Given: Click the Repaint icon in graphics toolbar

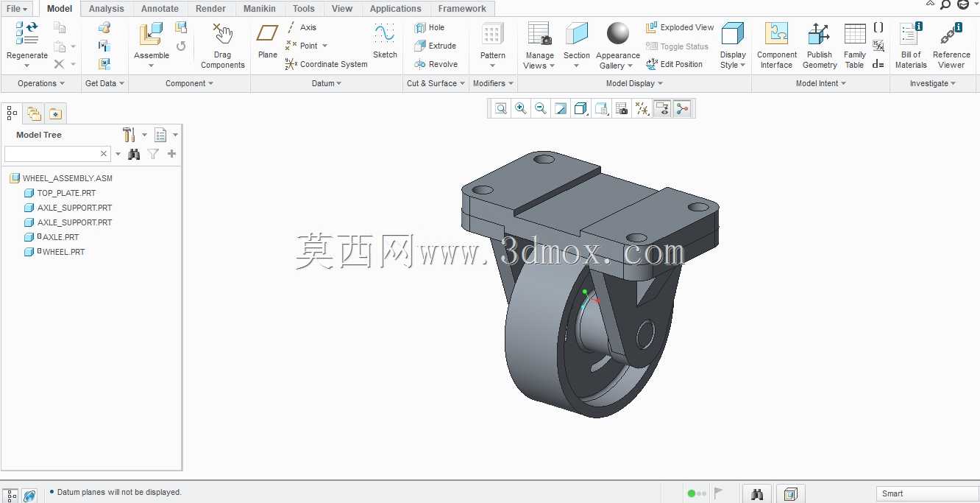Looking at the screenshot, I should 561,109.
